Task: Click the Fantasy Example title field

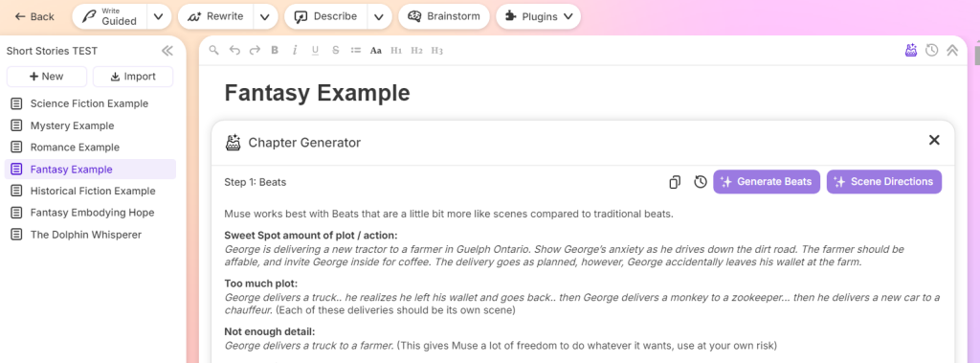Action: (317, 93)
